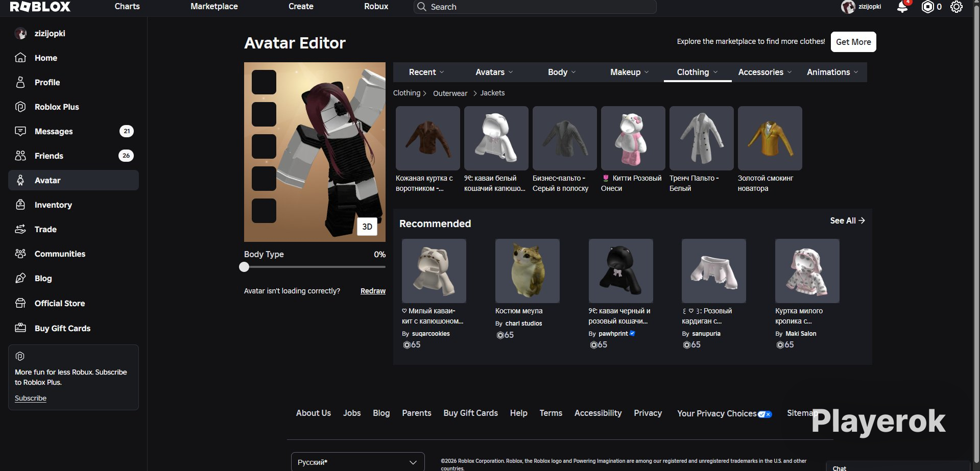Viewport: 980px width, 471px height.
Task: Open Charts in the top navigation
Action: (127, 7)
